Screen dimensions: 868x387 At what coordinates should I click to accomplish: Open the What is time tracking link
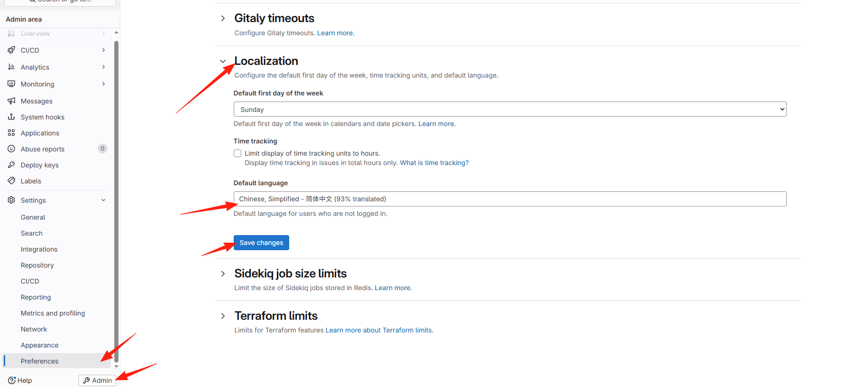point(434,163)
